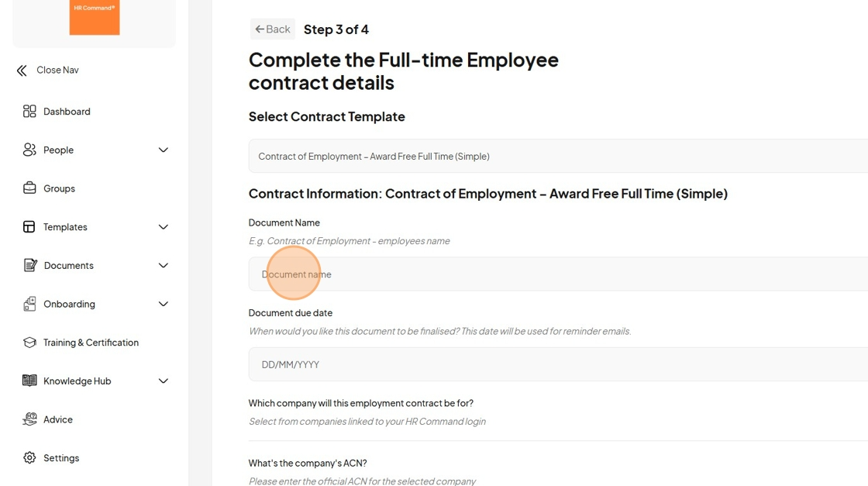
Task: Click the Documents pencil icon
Action: (x=30, y=265)
